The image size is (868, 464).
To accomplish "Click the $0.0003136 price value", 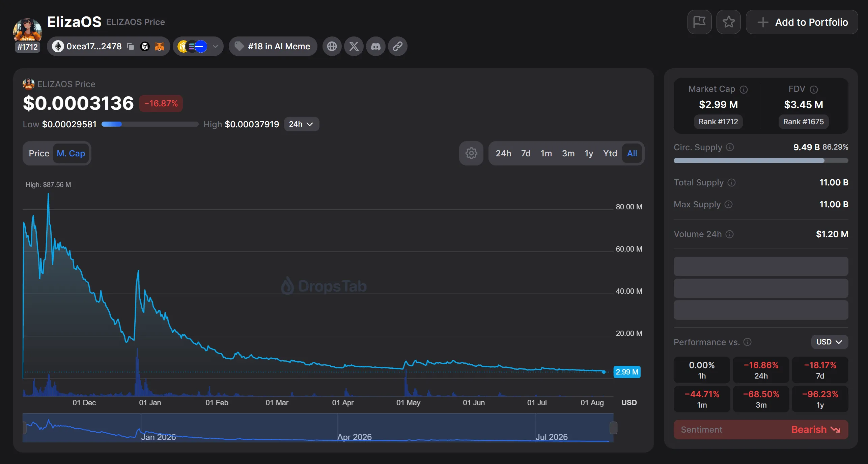I will (78, 103).
